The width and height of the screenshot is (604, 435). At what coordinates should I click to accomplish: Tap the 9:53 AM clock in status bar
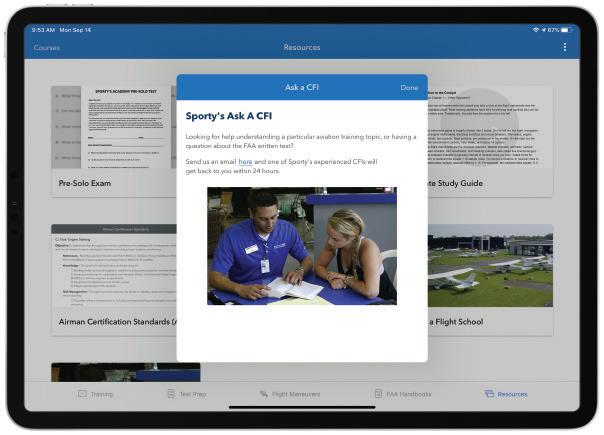pos(43,30)
